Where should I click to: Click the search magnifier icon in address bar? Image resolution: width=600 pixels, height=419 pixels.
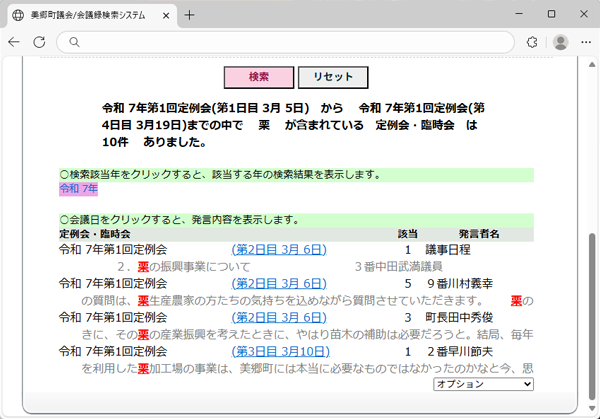(x=74, y=42)
